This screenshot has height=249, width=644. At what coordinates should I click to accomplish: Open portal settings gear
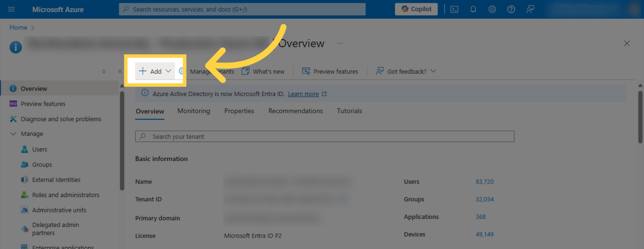point(492,9)
